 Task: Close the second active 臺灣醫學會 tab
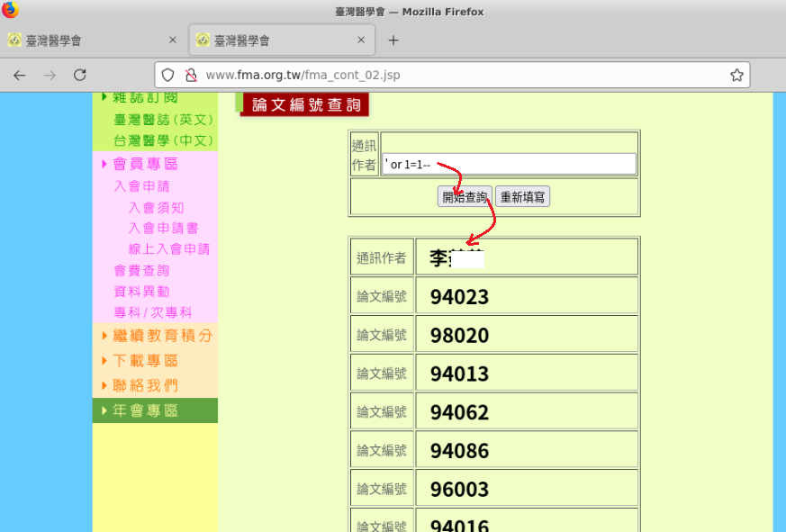coord(361,40)
